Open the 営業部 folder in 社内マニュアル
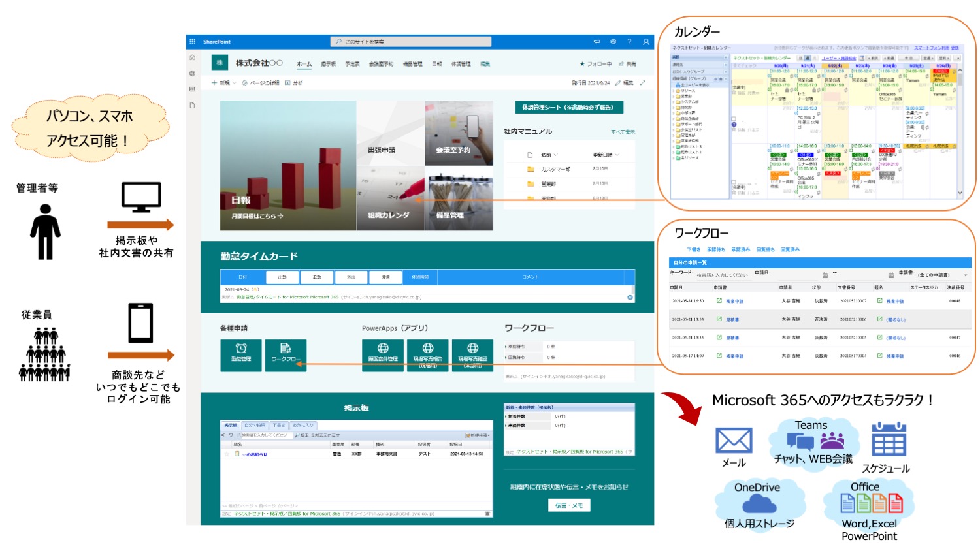The image size is (980, 551). click(x=547, y=184)
